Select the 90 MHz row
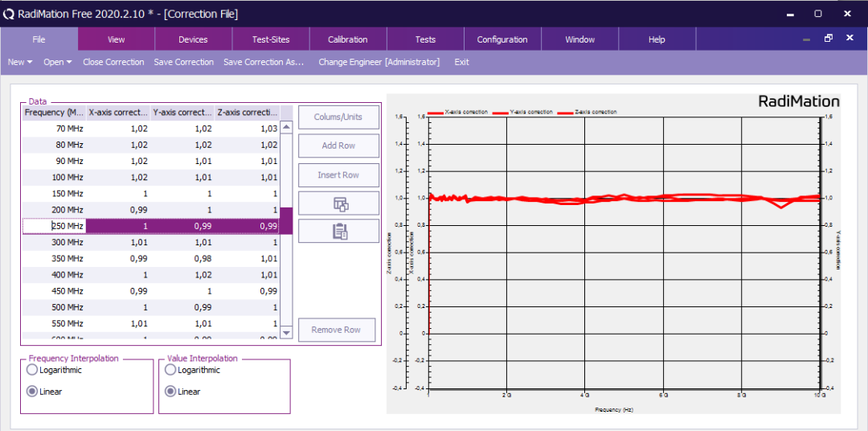Image resolution: width=868 pixels, height=431 pixels. click(151, 161)
